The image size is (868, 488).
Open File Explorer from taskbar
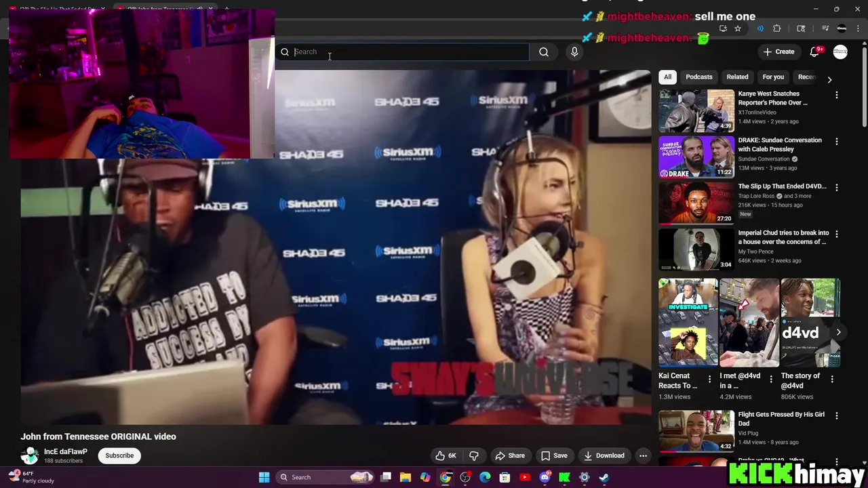click(x=406, y=477)
